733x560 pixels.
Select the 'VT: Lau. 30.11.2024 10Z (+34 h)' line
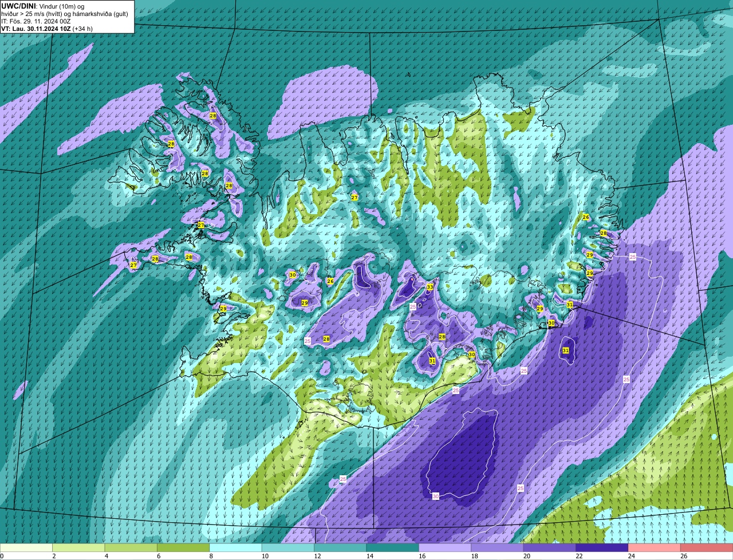[47, 29]
